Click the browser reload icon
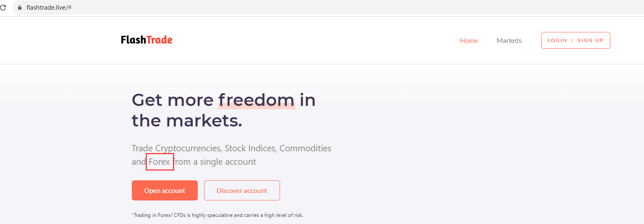The height and width of the screenshot is (224, 644). coord(3,8)
